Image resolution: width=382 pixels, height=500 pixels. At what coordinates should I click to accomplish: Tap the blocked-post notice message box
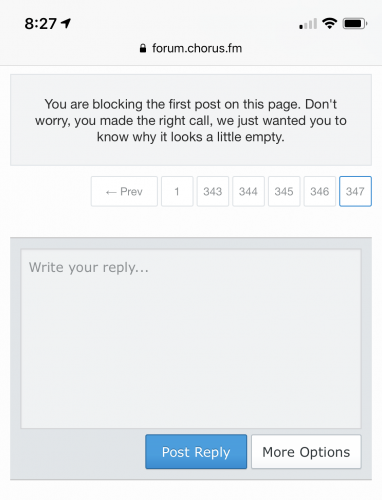tap(191, 120)
